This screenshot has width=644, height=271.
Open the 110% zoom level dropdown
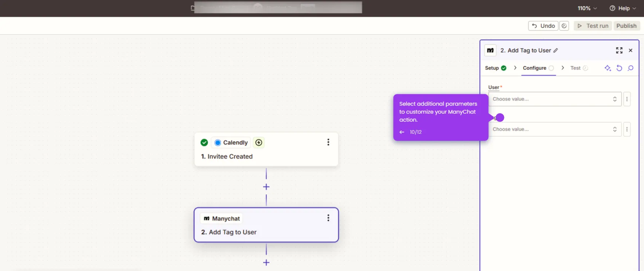click(587, 8)
